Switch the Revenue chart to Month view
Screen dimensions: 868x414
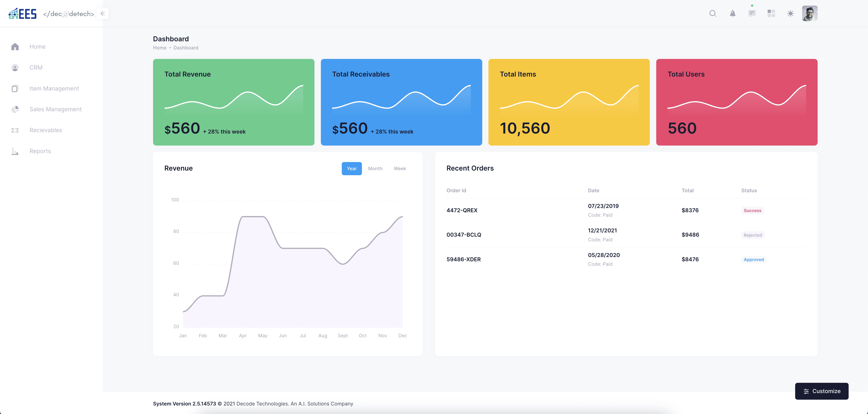click(375, 168)
